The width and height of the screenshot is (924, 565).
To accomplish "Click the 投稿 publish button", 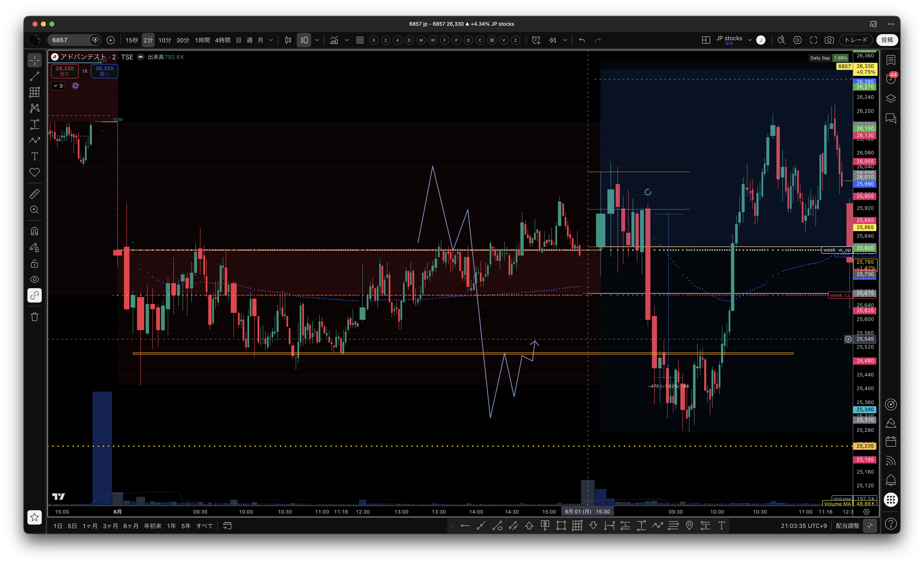I will point(887,40).
